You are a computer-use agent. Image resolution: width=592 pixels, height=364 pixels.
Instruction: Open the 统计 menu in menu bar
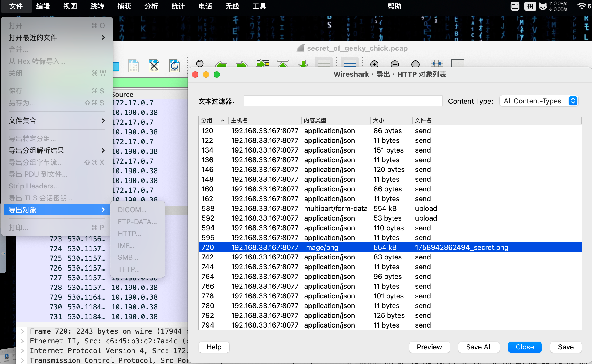tap(178, 6)
